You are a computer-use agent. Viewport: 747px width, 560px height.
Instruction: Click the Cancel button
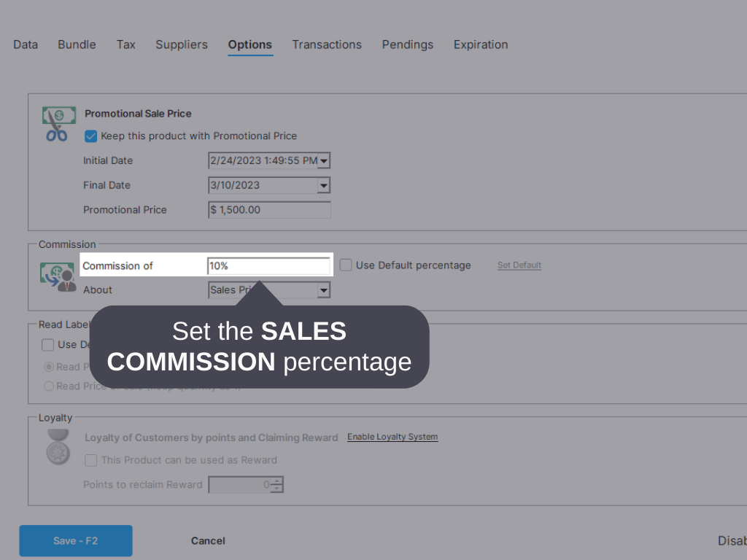pyautogui.click(x=208, y=540)
